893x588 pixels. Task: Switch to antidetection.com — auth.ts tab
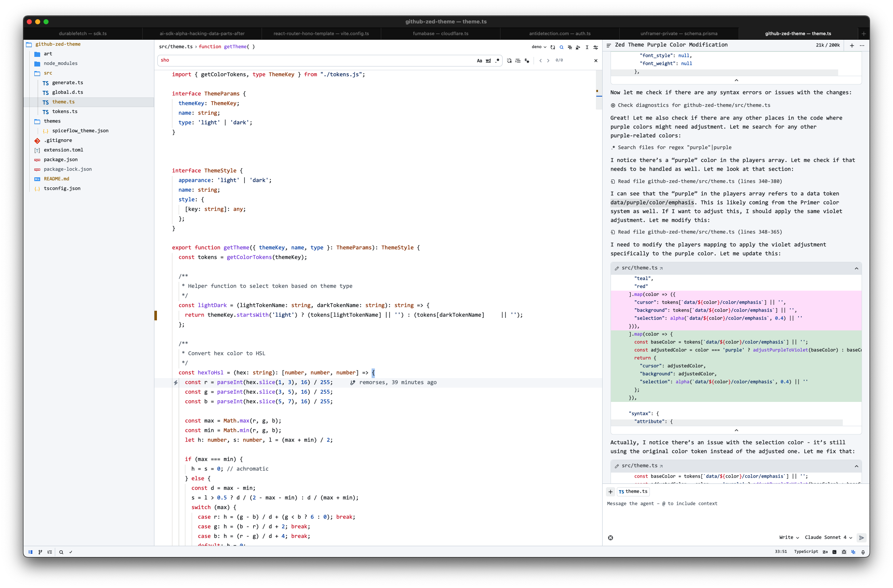point(560,33)
